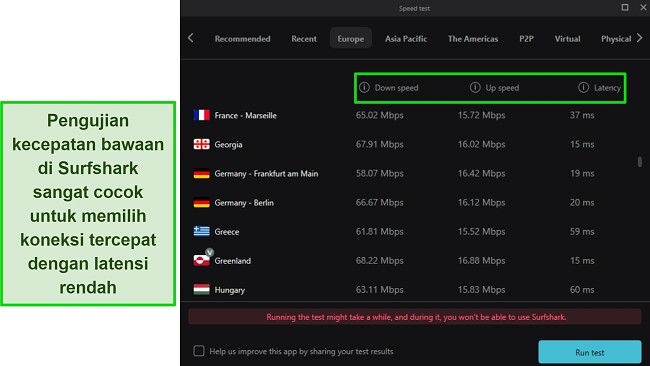
Task: Select the Europe tab
Action: [351, 39]
